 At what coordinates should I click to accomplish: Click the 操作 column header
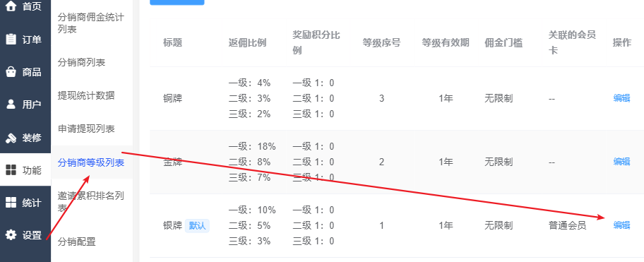coord(622,42)
